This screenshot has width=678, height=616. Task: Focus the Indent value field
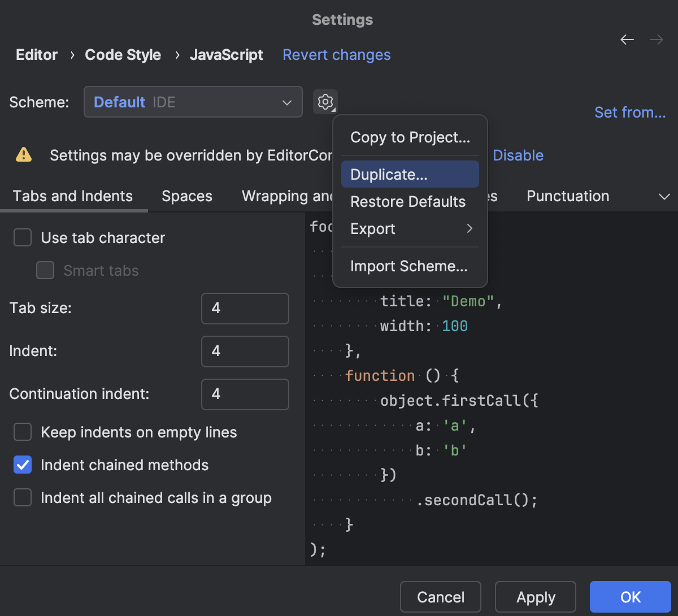(x=245, y=352)
